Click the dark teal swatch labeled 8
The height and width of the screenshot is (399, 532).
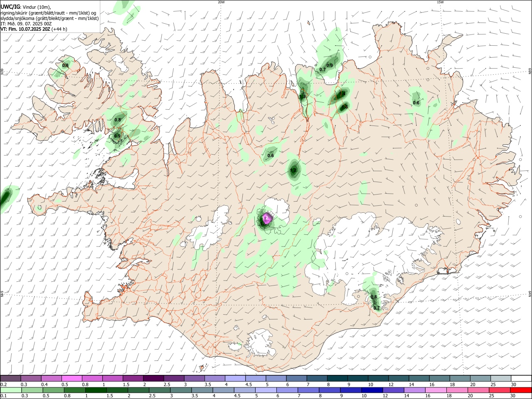click(337, 378)
